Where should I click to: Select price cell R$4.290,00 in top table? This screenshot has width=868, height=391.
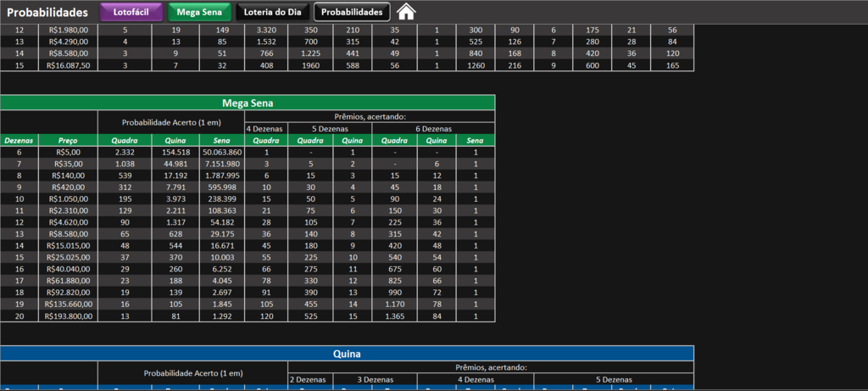tap(69, 42)
